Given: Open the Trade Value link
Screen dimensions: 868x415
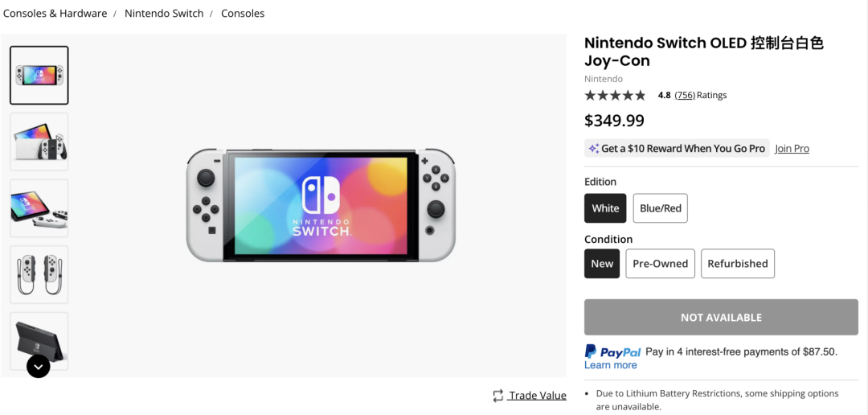Looking at the screenshot, I should click(x=538, y=396).
